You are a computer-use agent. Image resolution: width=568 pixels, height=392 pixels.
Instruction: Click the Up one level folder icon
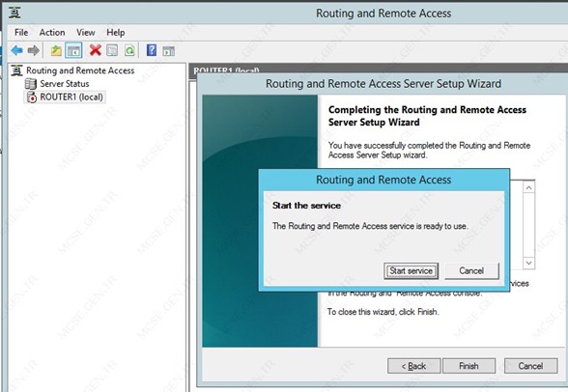click(56, 50)
